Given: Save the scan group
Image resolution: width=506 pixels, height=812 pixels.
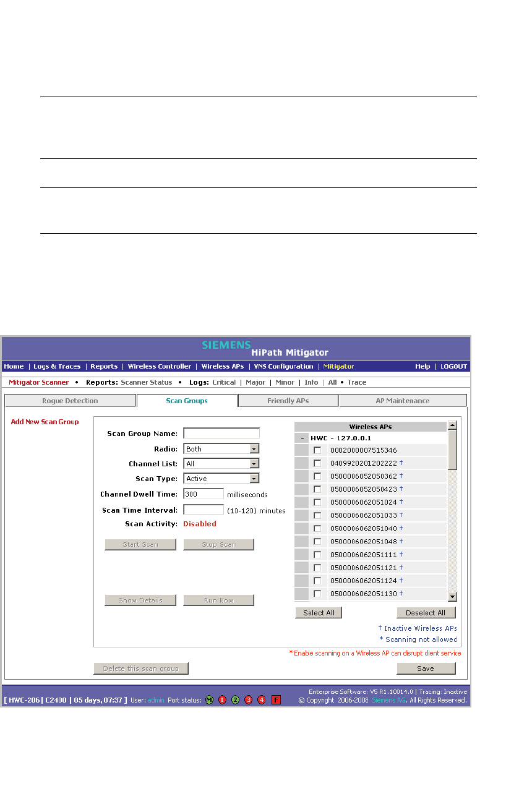Looking at the screenshot, I should click(426, 668).
